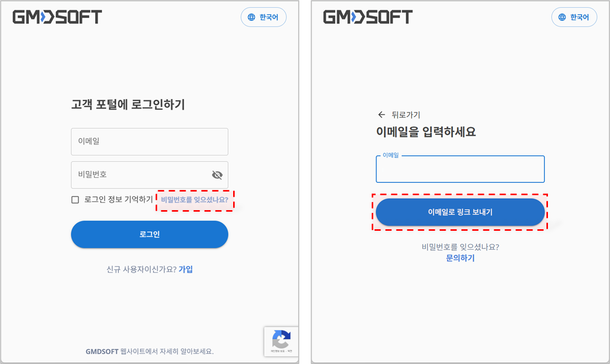Click the reCAPTCHA badge
The height and width of the screenshot is (364, 610).
[x=281, y=341]
